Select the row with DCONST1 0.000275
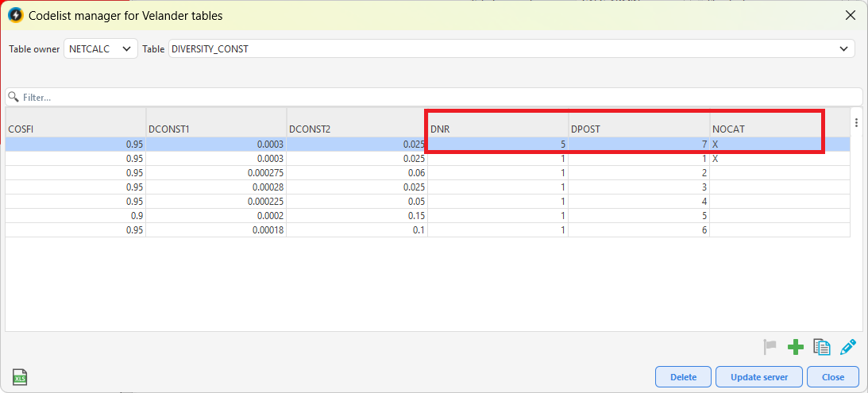The width and height of the screenshot is (868, 393). [x=428, y=173]
